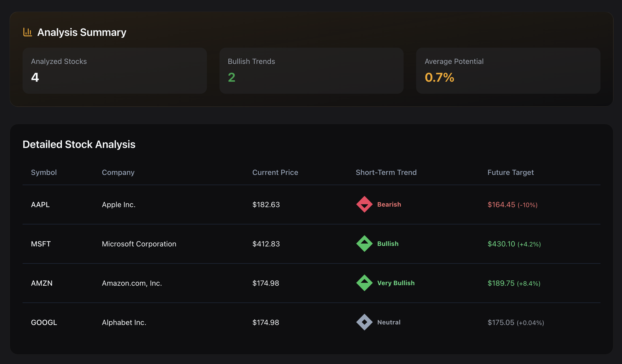The image size is (622, 364).
Task: Click the AMZN ticker symbol
Action: 42,283
